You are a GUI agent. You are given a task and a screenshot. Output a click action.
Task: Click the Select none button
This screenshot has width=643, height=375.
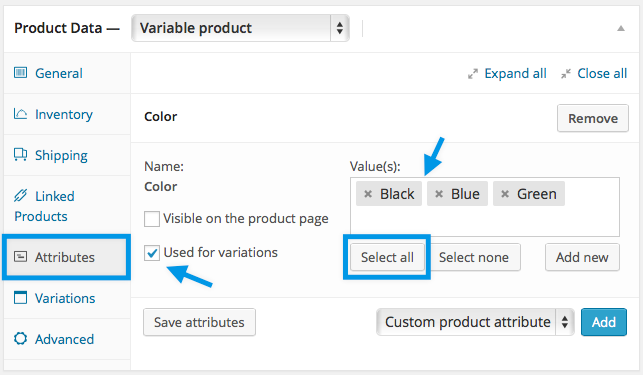(474, 257)
